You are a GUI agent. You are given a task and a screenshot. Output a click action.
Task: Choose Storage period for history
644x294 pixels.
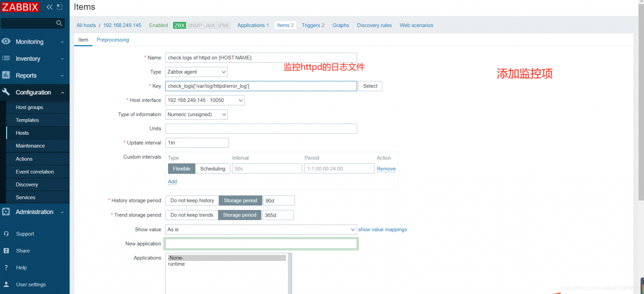click(x=240, y=201)
